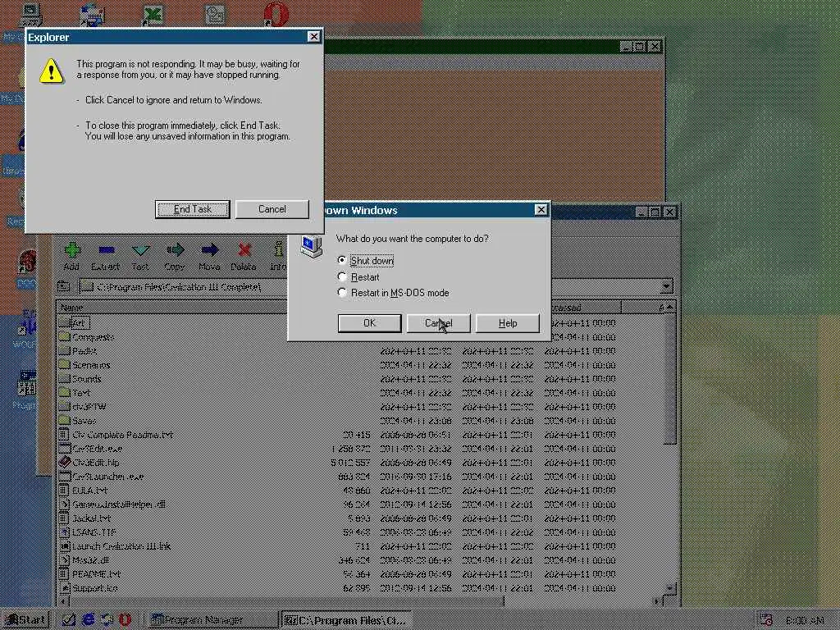Click the Extract toolbar icon
This screenshot has width=840, height=630.
(x=106, y=250)
